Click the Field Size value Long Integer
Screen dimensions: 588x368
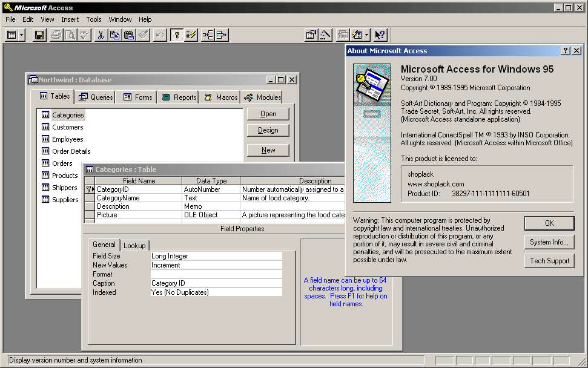click(x=216, y=256)
